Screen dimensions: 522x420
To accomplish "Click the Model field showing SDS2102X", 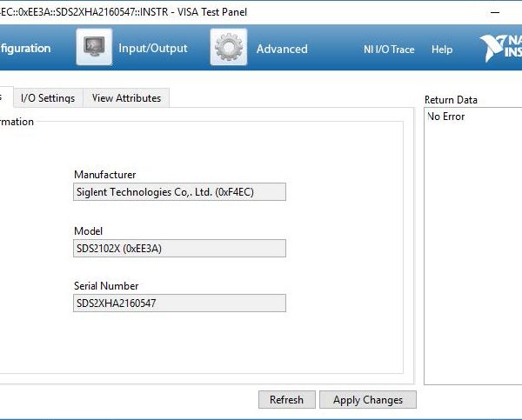I will (179, 248).
